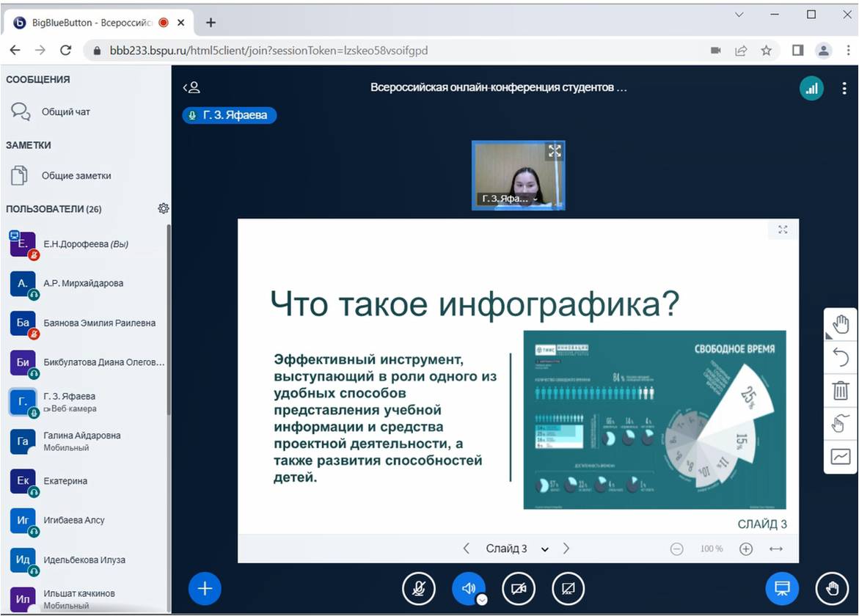Open Общий чат public chat
Viewport: 859px width, 616px height.
tap(66, 112)
